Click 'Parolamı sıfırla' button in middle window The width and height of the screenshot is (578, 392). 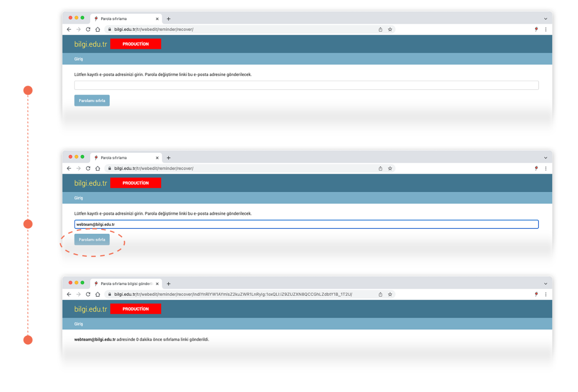coord(92,240)
